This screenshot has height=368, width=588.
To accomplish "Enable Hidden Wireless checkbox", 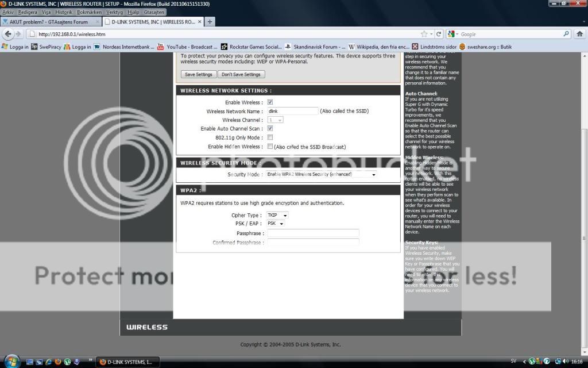I will point(269,146).
